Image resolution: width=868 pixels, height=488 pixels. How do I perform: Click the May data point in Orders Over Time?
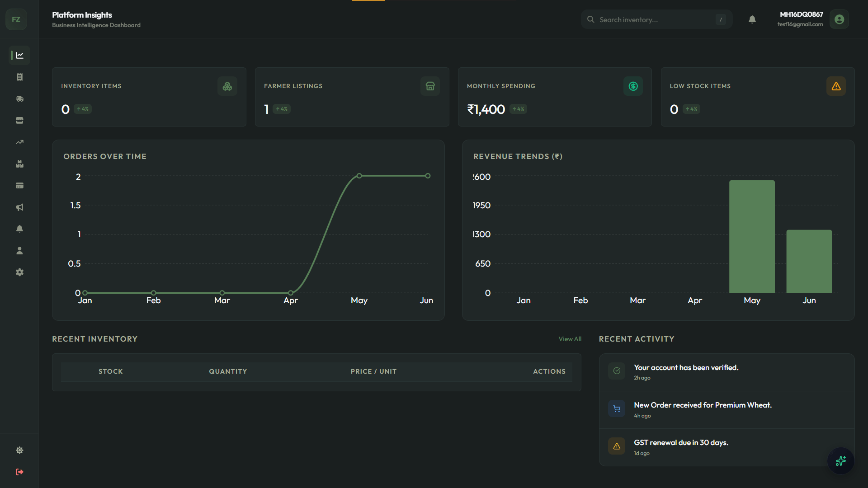pyautogui.click(x=359, y=176)
